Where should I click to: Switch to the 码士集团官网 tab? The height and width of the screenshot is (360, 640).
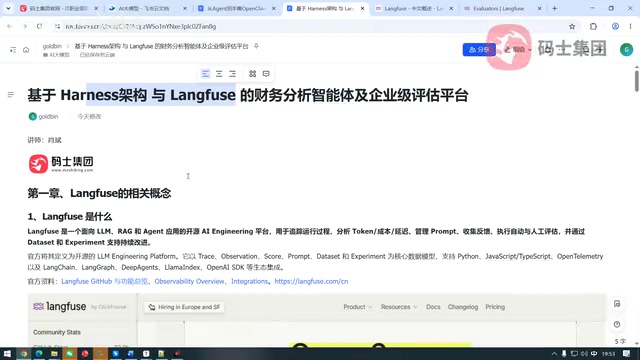60,8
